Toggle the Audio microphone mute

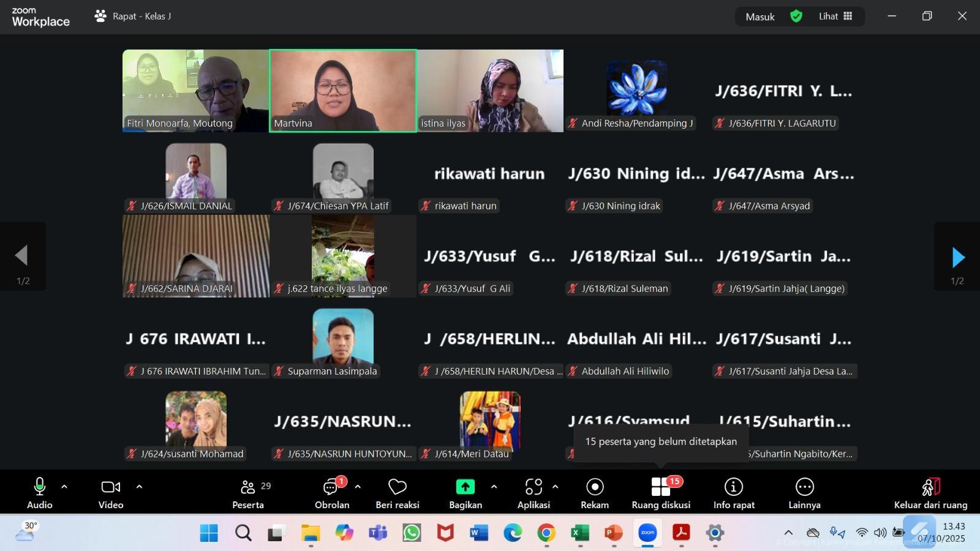click(39, 487)
